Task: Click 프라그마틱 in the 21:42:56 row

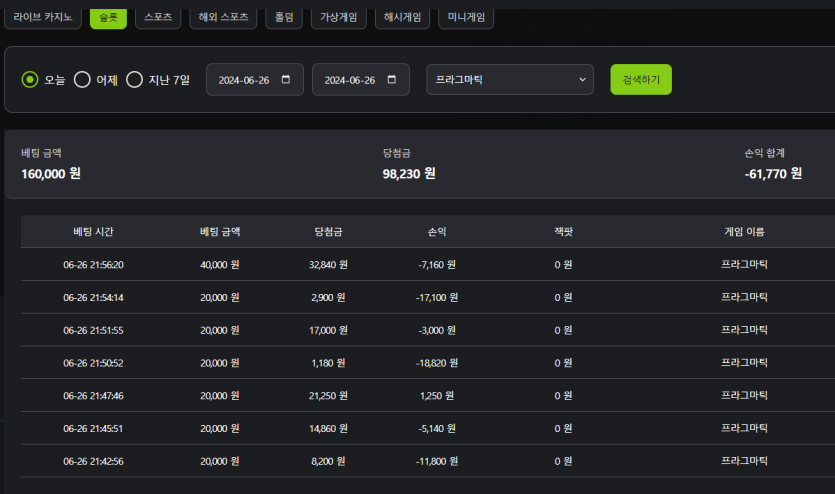Action: coord(744,461)
